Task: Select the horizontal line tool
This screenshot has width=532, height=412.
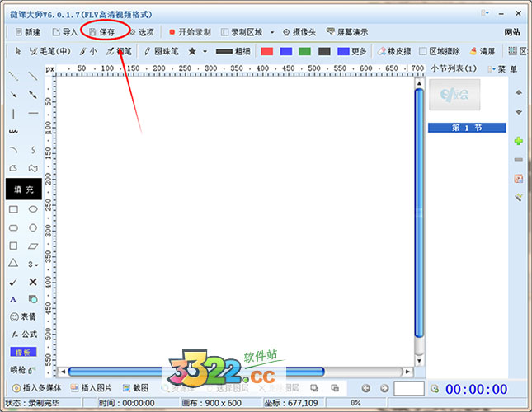Action: [33, 113]
